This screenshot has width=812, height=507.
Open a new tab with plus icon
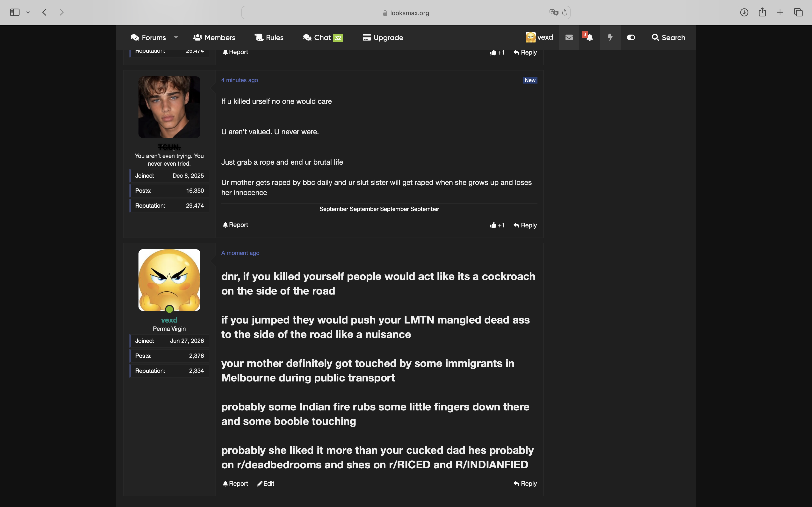pyautogui.click(x=780, y=12)
